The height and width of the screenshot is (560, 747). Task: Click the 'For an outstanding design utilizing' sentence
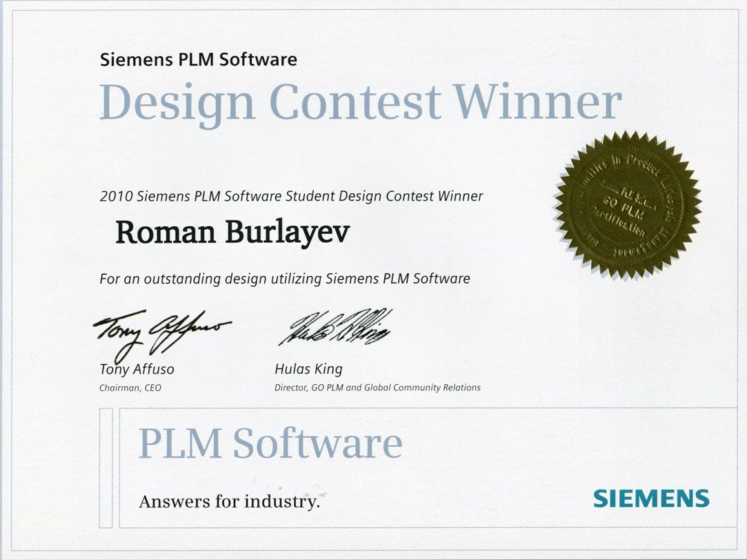(284, 279)
